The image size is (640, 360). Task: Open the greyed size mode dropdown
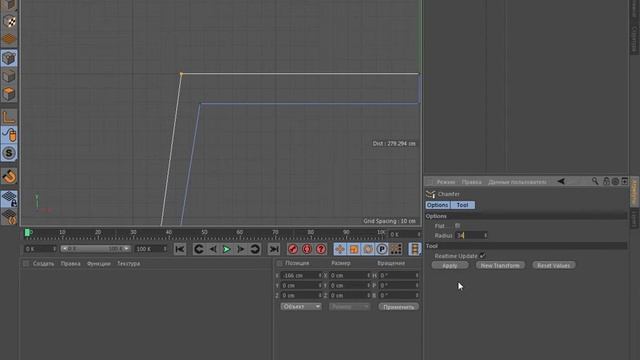(x=349, y=307)
